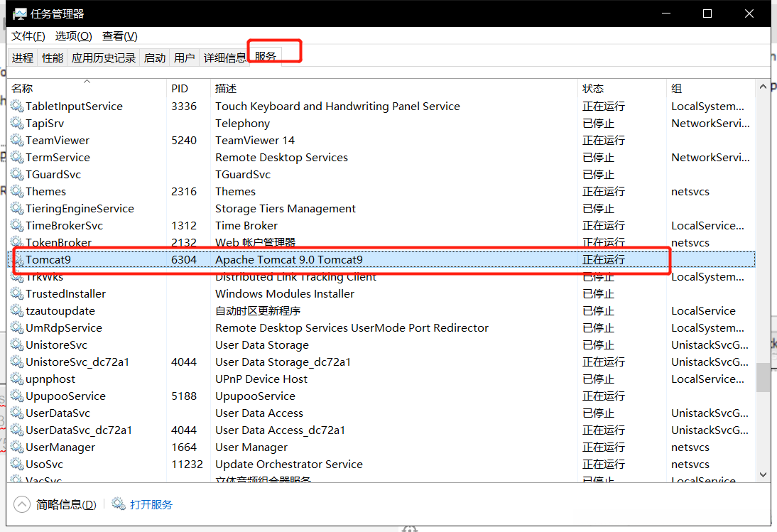Open the 文件(F) menu
This screenshot has height=532, width=777.
[x=28, y=36]
